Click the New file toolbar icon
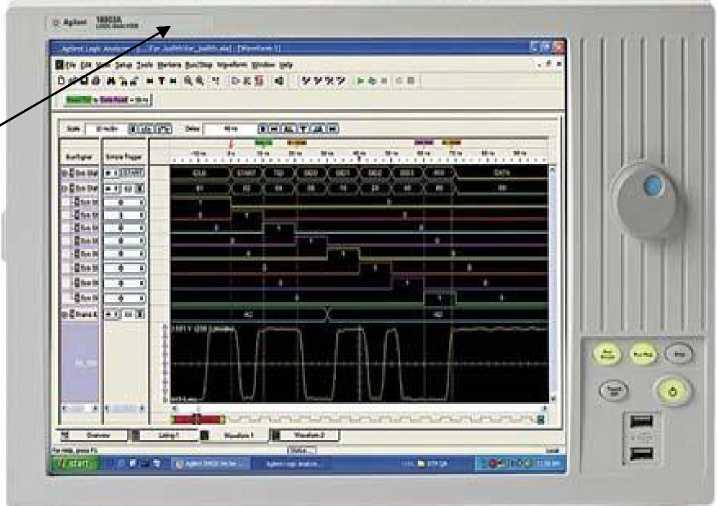 [x=60, y=78]
